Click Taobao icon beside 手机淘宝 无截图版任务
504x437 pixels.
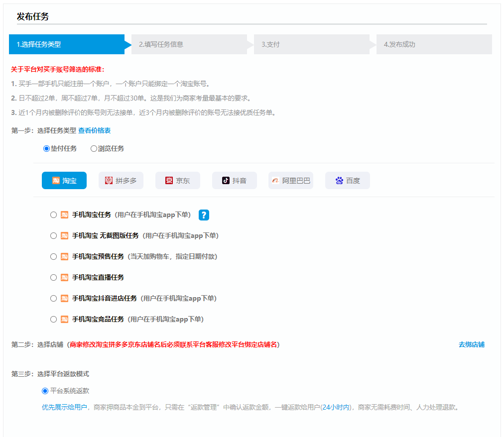(x=65, y=236)
